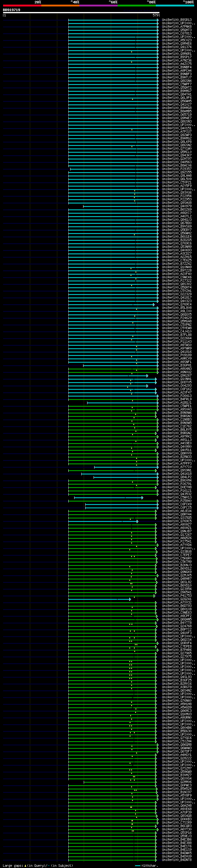Click the cyan ~100% identity legend bar
This screenshot has width=197, height=868.
click(175, 6)
